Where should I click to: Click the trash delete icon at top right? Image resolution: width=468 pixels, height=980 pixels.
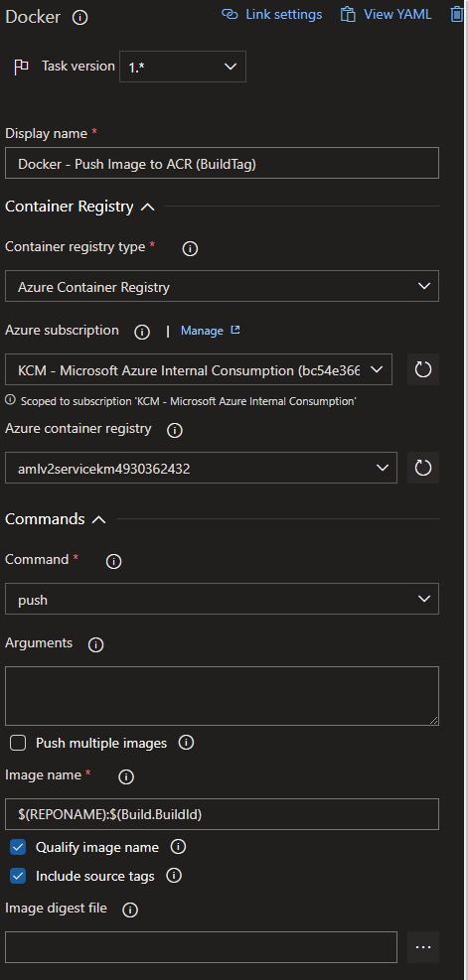click(457, 14)
